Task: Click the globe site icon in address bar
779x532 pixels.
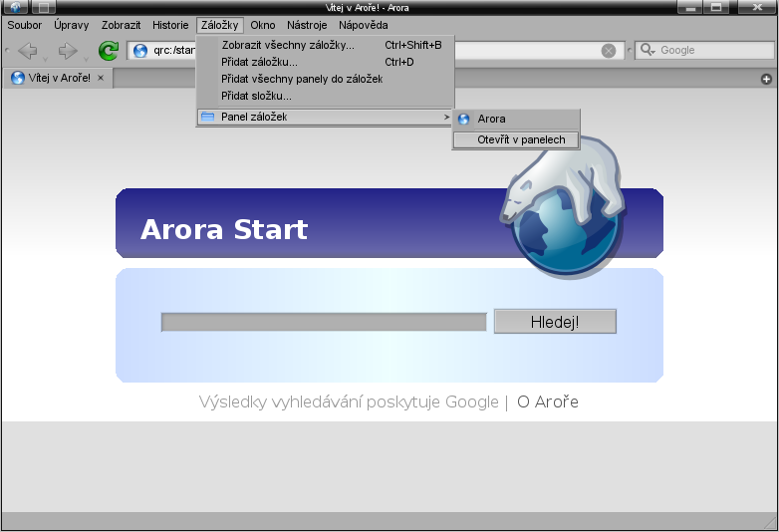Action: pyautogui.click(x=140, y=50)
